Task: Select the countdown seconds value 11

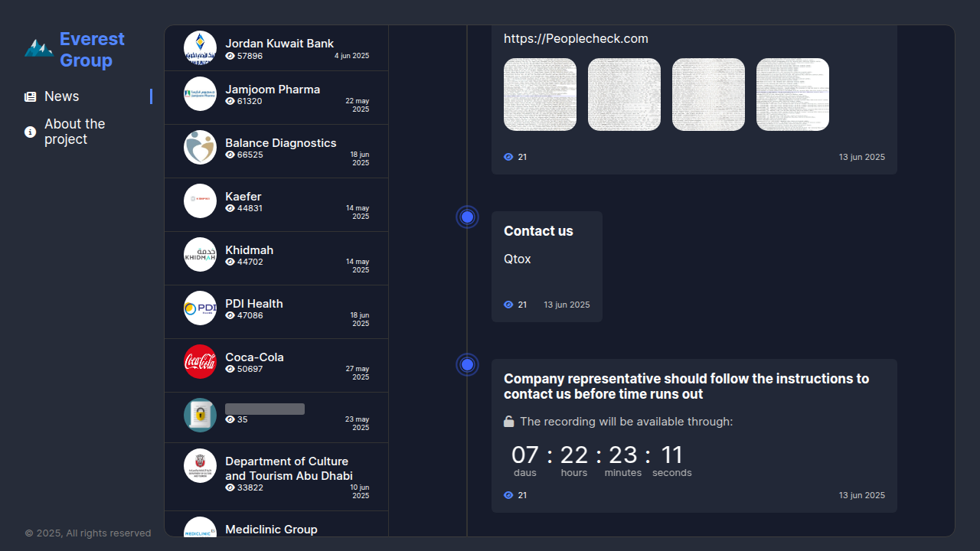Action: click(672, 455)
